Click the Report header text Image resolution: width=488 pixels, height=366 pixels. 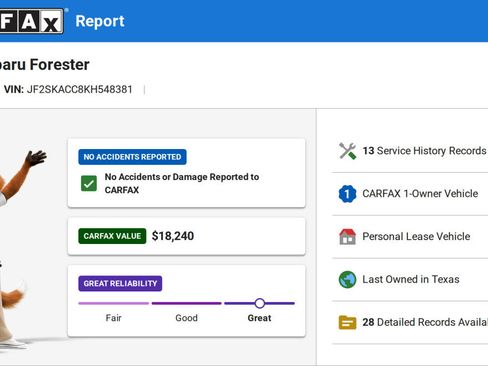coord(100,21)
